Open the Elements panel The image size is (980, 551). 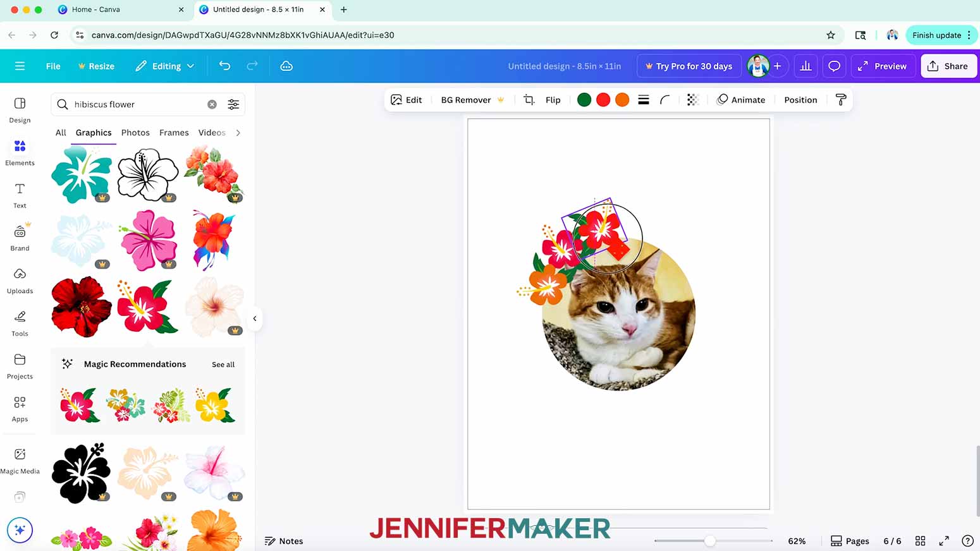tap(20, 153)
